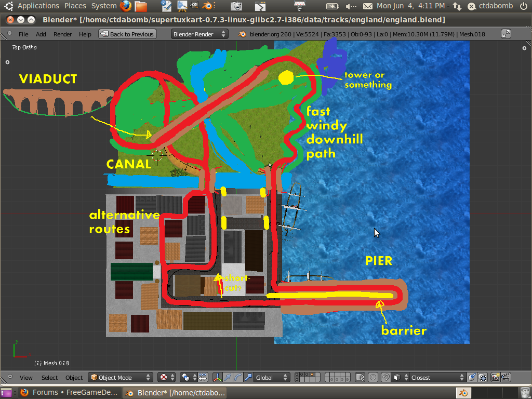Select the translate manipulator arrow icon
This screenshot has width=532, height=399.
(228, 378)
